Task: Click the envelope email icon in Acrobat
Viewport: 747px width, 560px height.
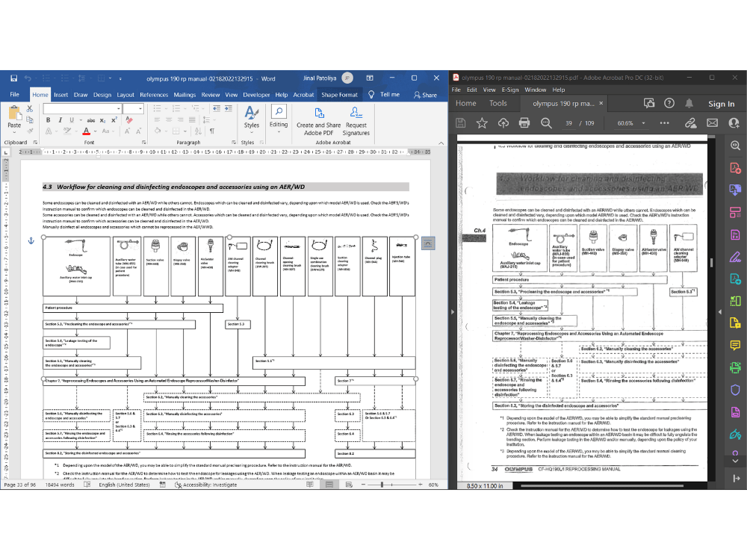Action: 712,123
